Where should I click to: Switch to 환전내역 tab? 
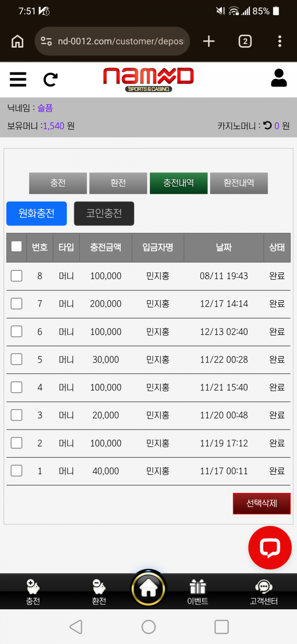[x=239, y=183]
